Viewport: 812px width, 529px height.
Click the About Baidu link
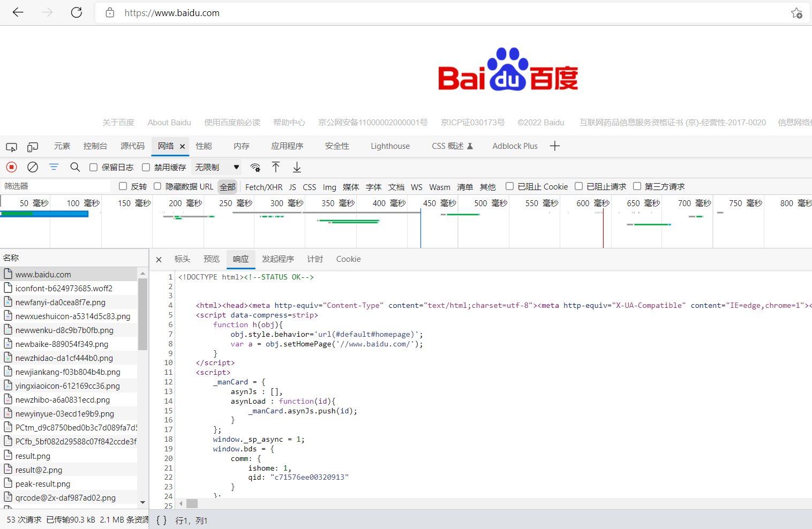pos(169,123)
